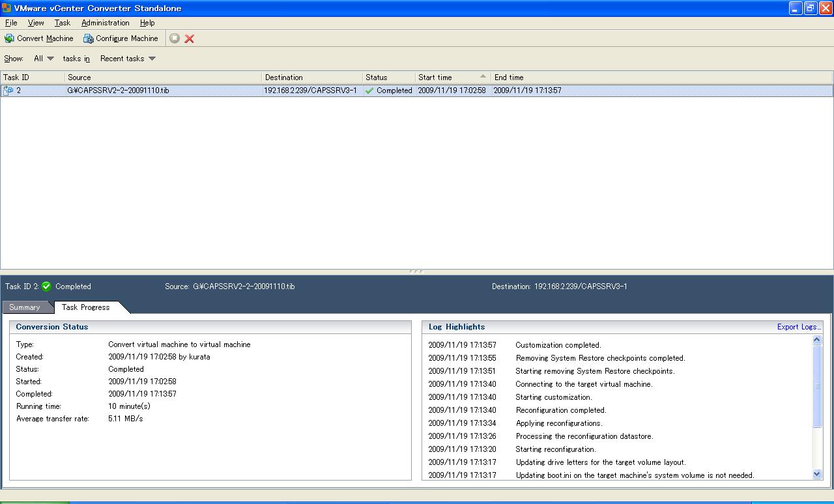This screenshot has height=504, width=834.
Task: Click the '2009/11/19 17:02:58 by kurata' created value
Action: coord(159,357)
